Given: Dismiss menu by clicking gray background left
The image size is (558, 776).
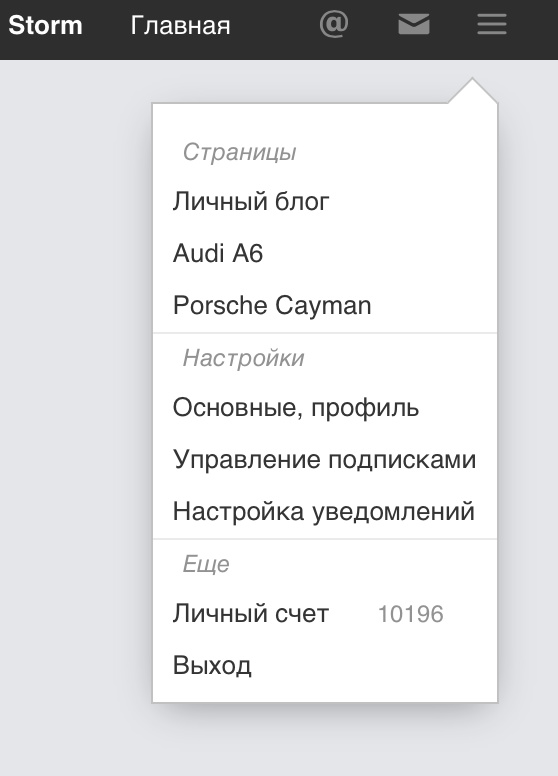Looking at the screenshot, I should click(74, 396).
